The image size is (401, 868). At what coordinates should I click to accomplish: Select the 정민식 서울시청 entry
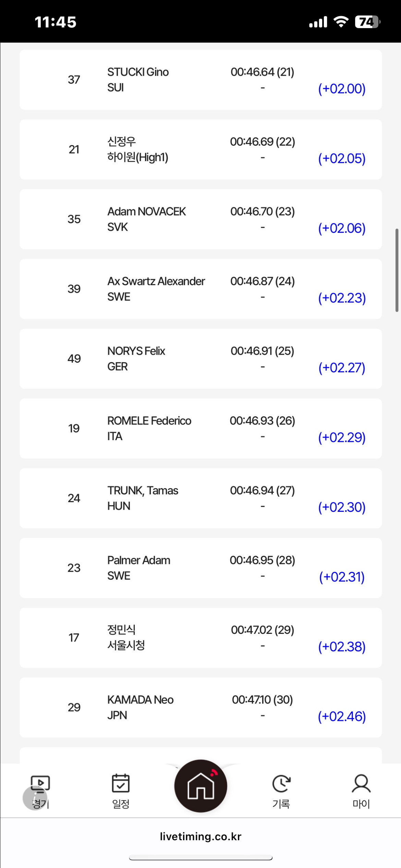pos(200,638)
